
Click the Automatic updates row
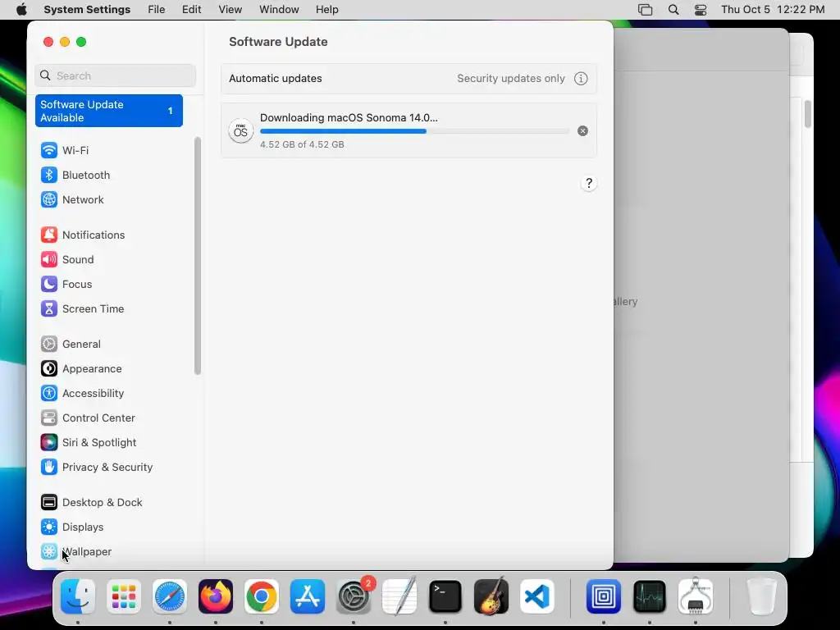pyautogui.click(x=409, y=79)
